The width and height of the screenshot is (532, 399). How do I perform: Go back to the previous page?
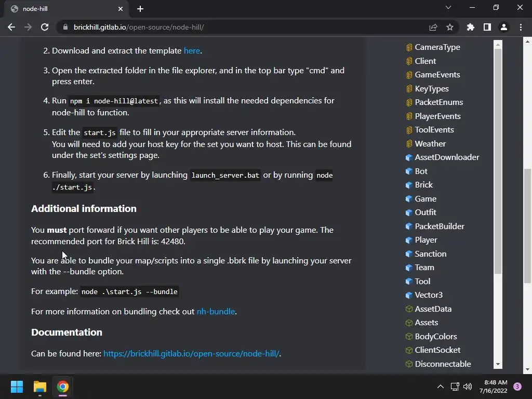(11, 27)
